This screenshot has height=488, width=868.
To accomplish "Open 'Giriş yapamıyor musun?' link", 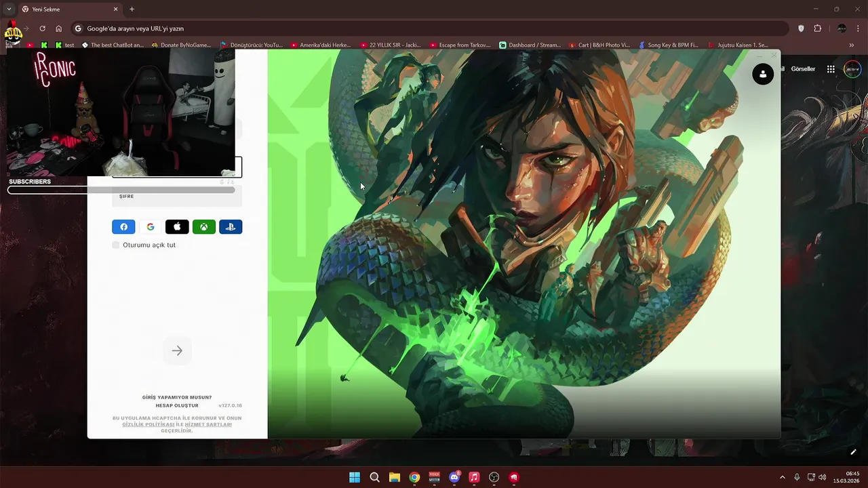I will pyautogui.click(x=177, y=397).
